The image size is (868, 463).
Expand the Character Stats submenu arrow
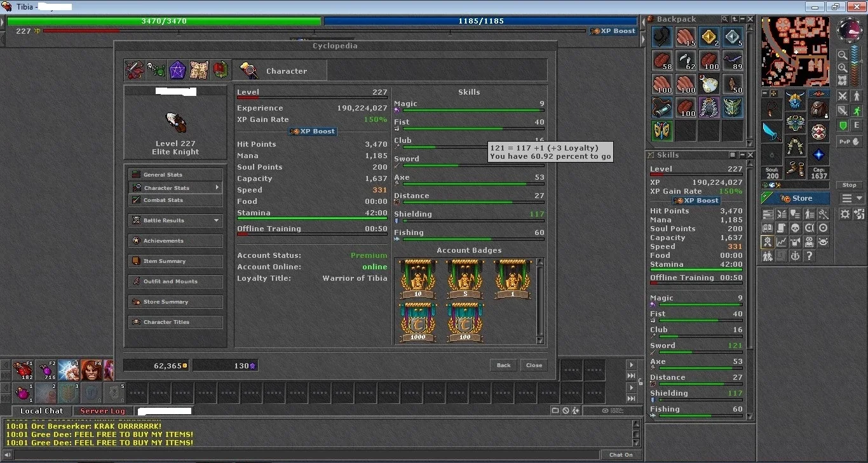point(217,187)
